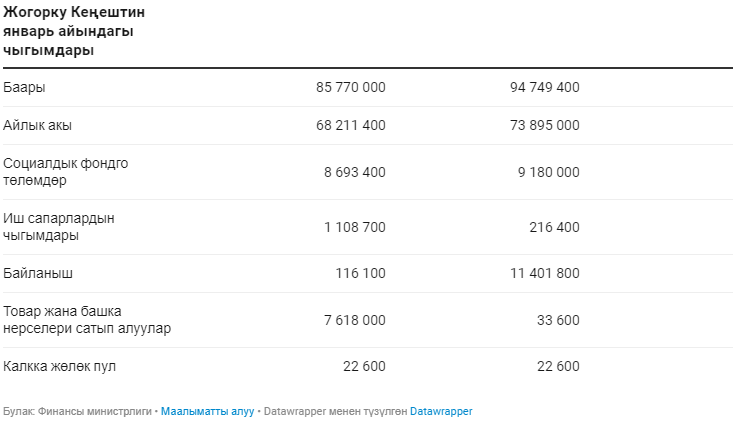Select the cell showing 68 211 400
Screen dimensions: 738x422
coord(350,126)
